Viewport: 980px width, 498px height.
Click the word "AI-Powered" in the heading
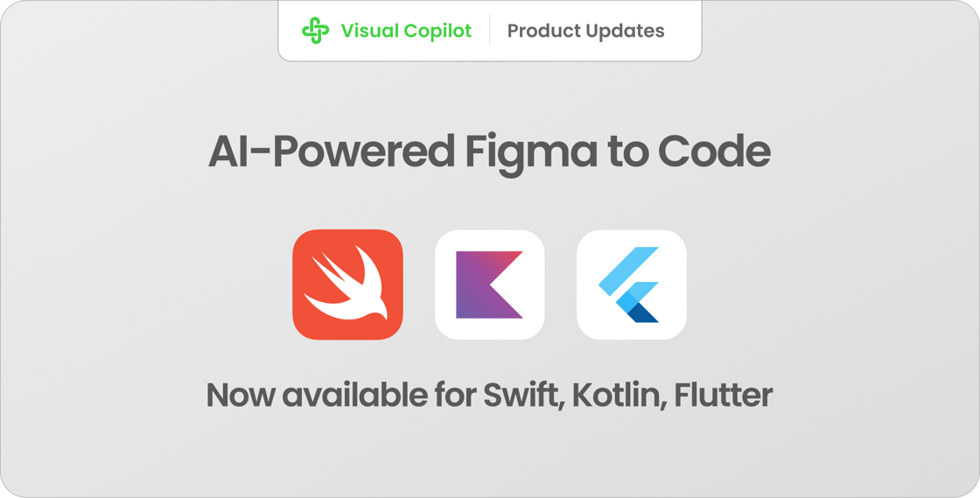coord(332,151)
